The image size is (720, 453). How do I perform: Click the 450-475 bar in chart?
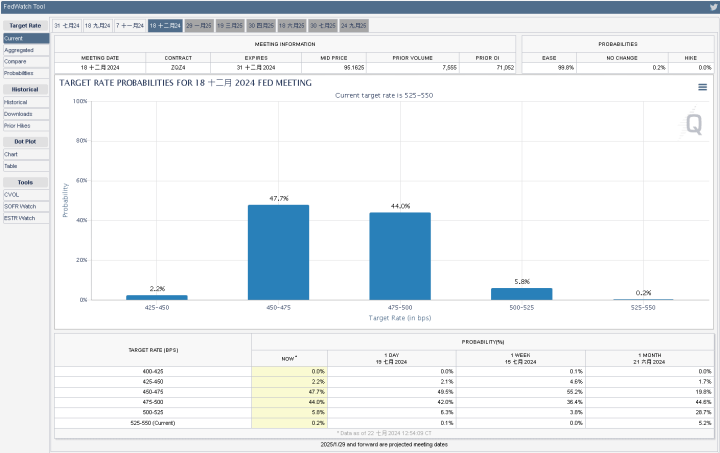point(278,252)
